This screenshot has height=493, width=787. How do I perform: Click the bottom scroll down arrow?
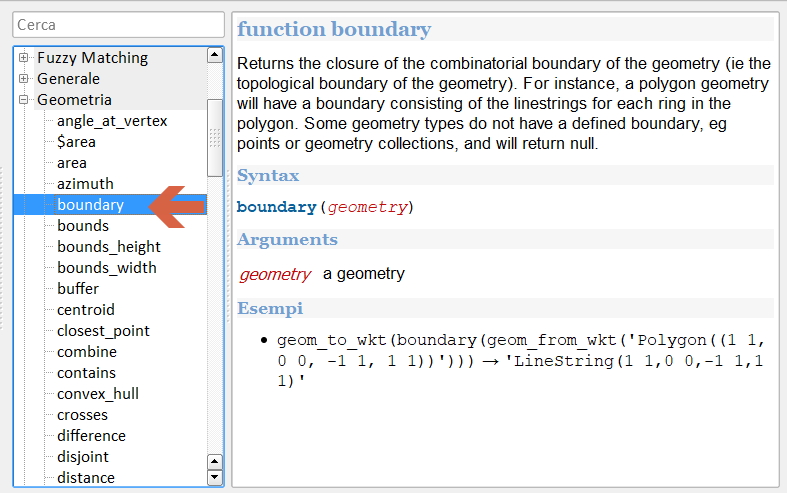tap(214, 477)
